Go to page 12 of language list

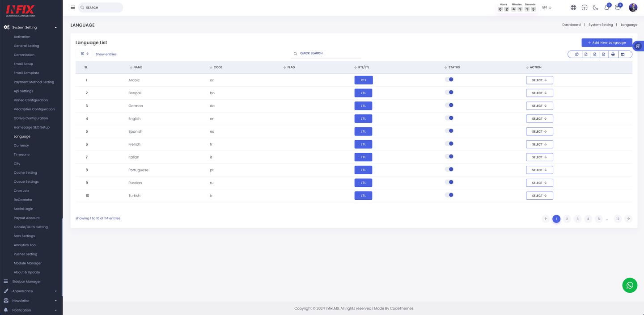[618, 219]
